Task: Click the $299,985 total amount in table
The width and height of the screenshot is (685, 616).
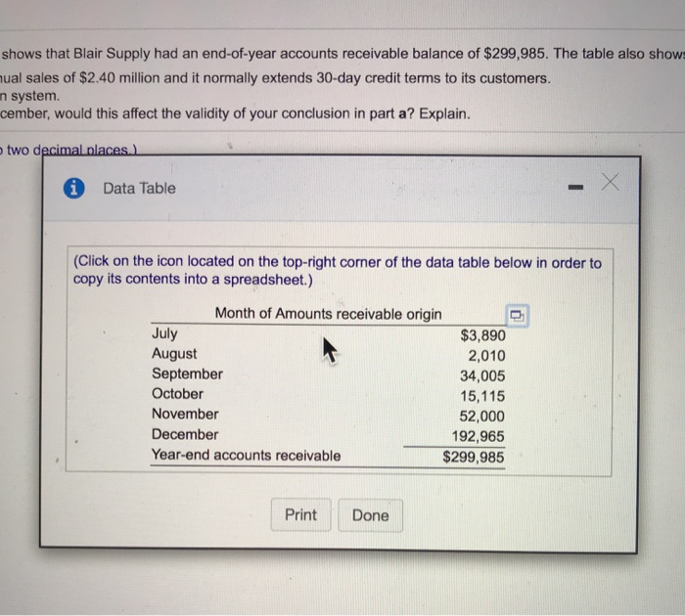Action: point(474,457)
